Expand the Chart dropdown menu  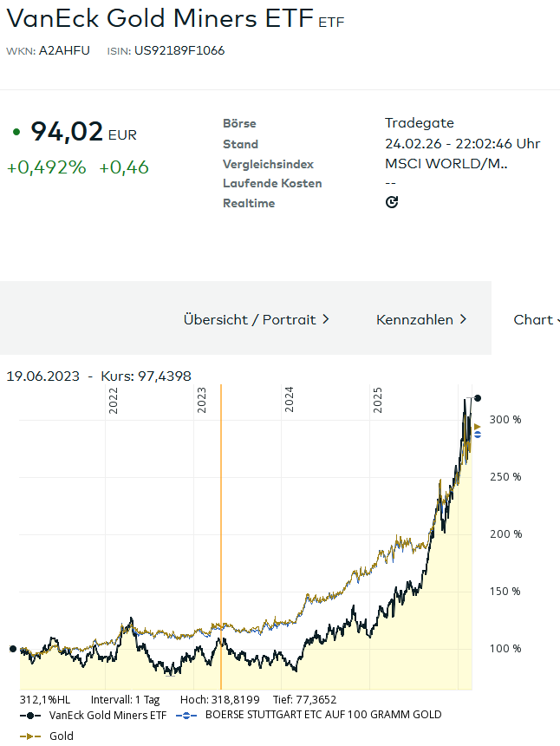[x=537, y=320]
